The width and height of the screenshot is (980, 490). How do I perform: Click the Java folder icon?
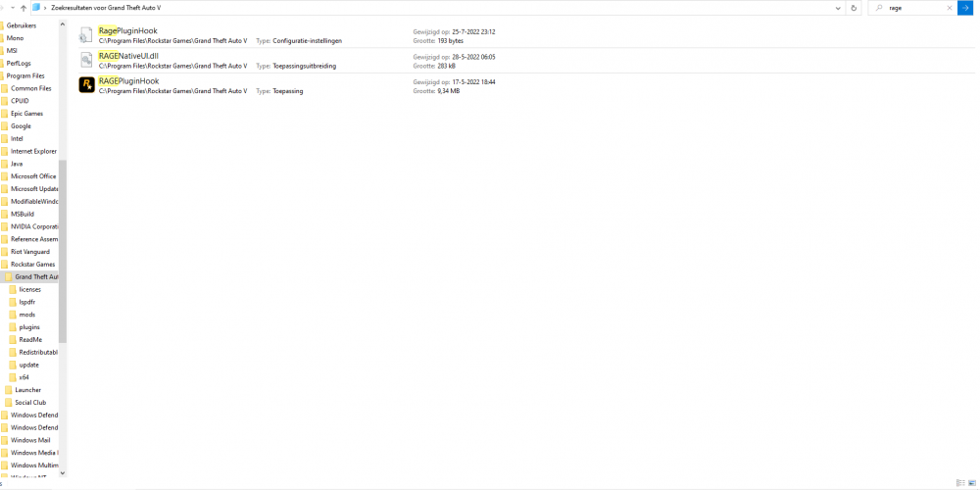click(x=4, y=164)
